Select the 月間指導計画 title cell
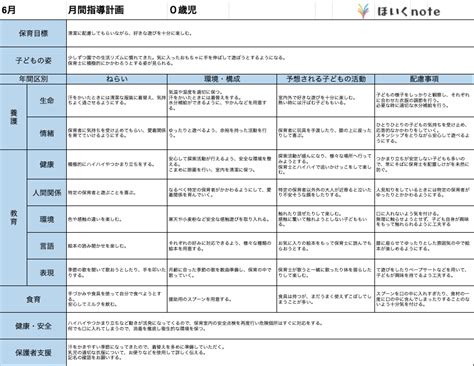Viewport: 474px width, 366px height. click(96, 10)
